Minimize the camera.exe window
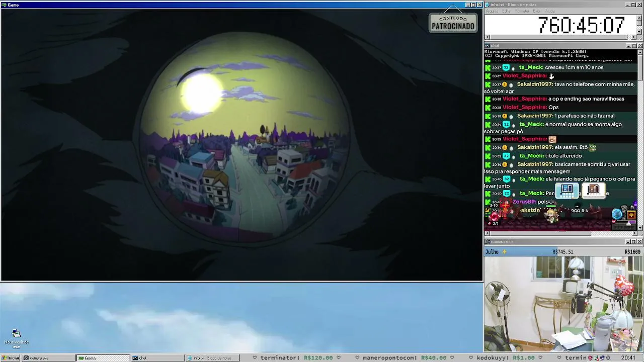The image size is (644, 362). pyautogui.click(x=628, y=242)
